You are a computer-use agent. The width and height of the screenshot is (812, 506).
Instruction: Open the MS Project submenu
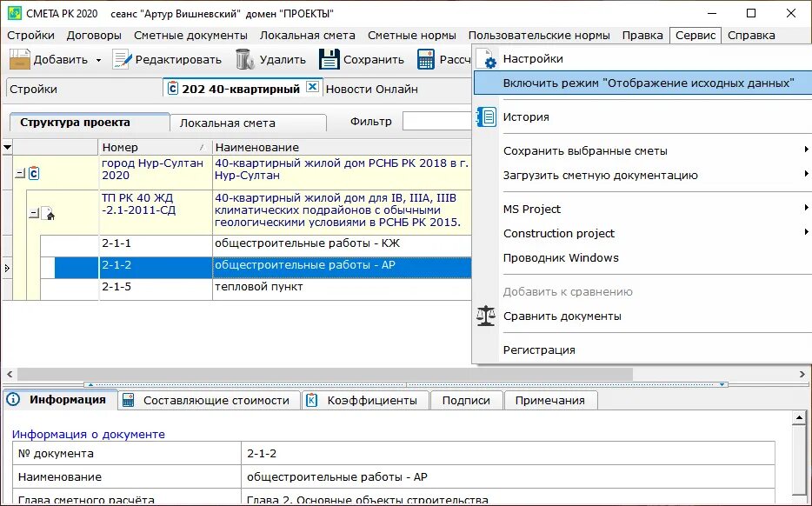pyautogui.click(x=806, y=208)
